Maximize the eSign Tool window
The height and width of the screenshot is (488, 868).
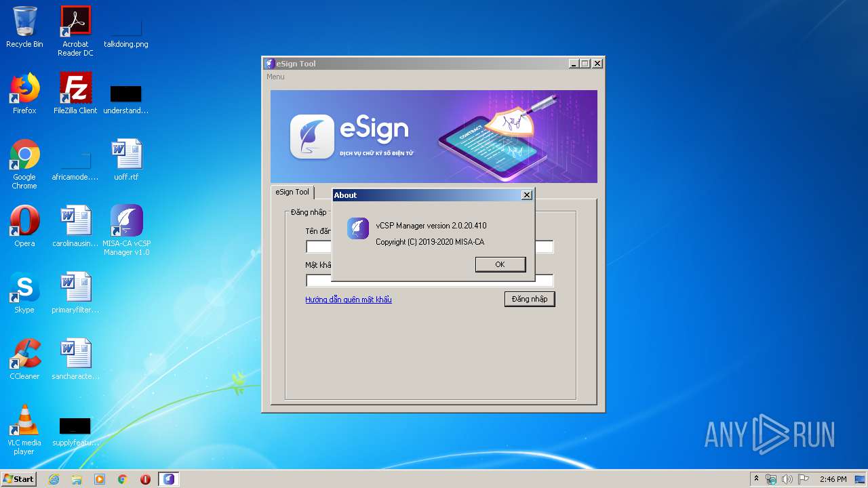pos(585,64)
